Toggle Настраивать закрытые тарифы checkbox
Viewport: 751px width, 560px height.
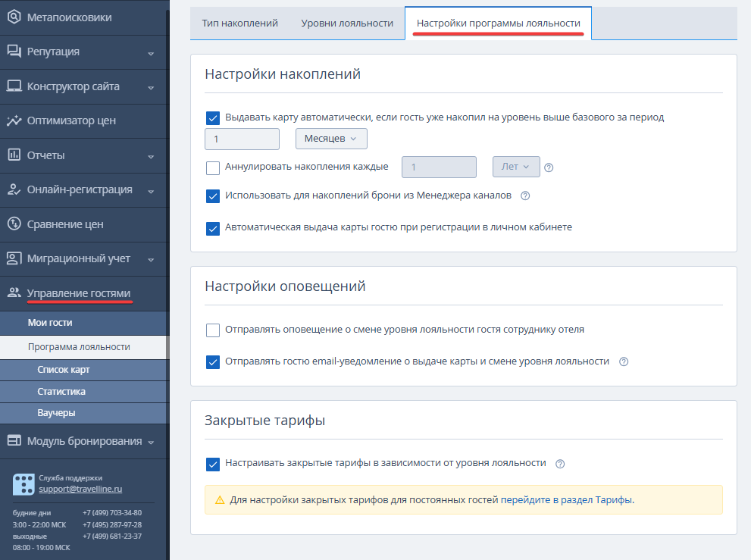pos(213,465)
